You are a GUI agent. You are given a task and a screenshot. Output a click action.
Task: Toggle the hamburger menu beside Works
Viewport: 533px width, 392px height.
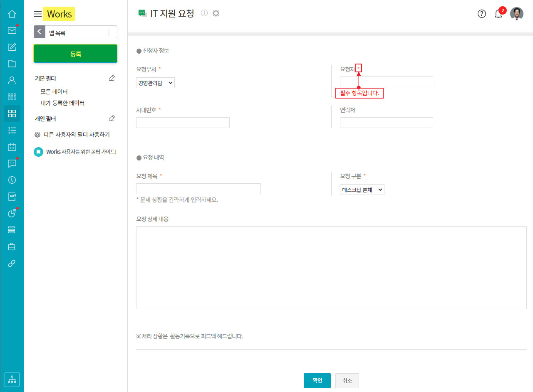[x=38, y=14]
